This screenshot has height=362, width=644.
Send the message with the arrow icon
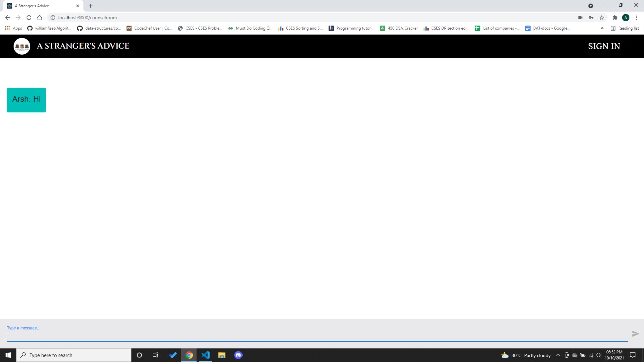click(x=635, y=334)
